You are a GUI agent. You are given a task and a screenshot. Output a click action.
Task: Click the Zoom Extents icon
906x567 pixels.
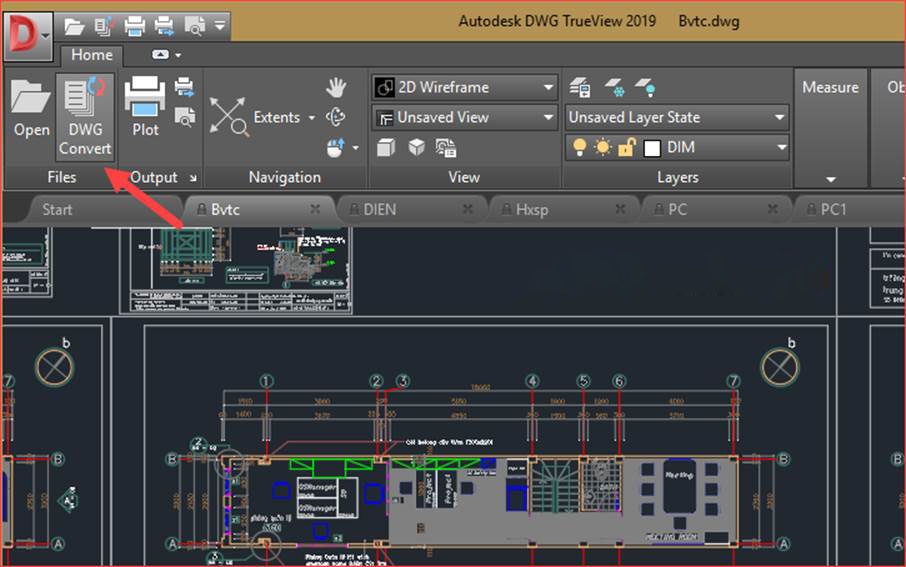(229, 117)
